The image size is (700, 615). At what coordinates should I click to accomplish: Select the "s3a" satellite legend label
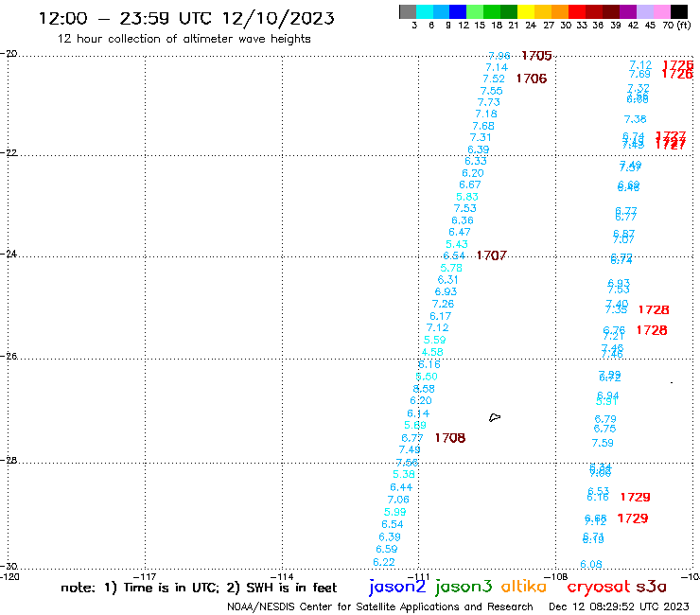coord(651,587)
